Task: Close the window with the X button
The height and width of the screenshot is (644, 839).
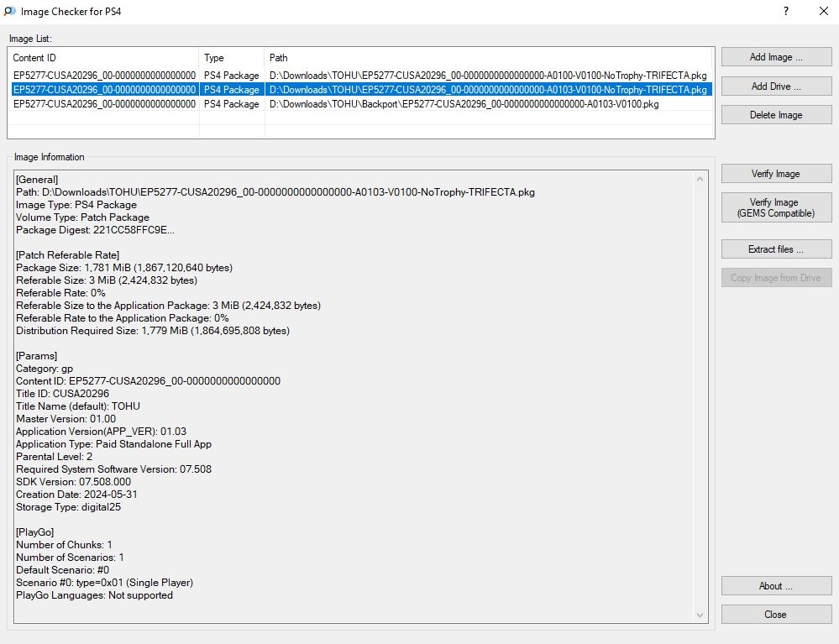Action: [x=824, y=11]
